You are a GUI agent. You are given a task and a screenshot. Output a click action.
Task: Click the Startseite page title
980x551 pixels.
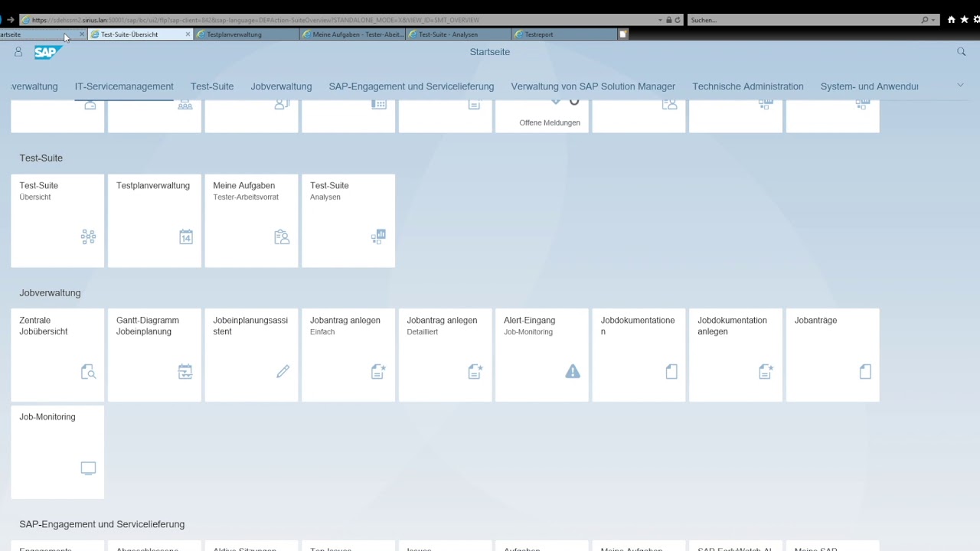click(490, 52)
